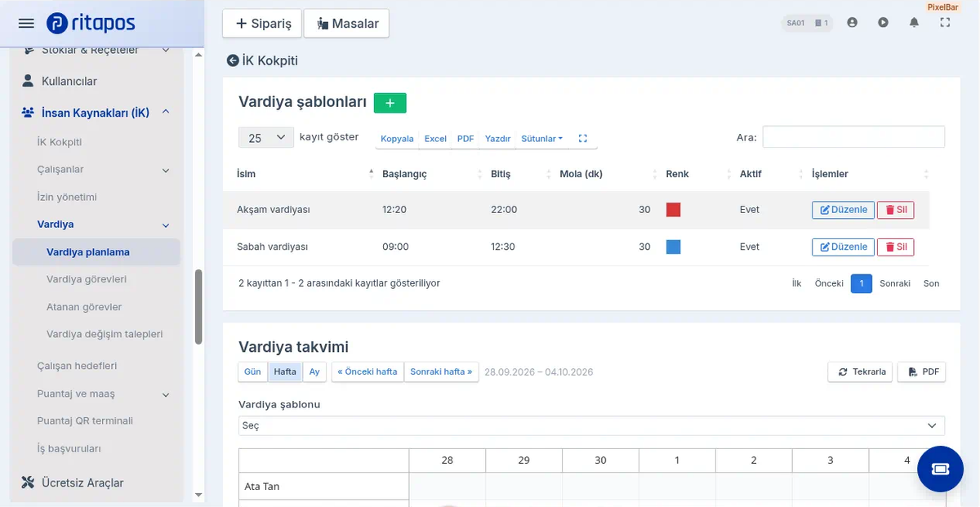Sort the table by Mola (dk) column
This screenshot has height=507, width=980.
click(x=607, y=174)
